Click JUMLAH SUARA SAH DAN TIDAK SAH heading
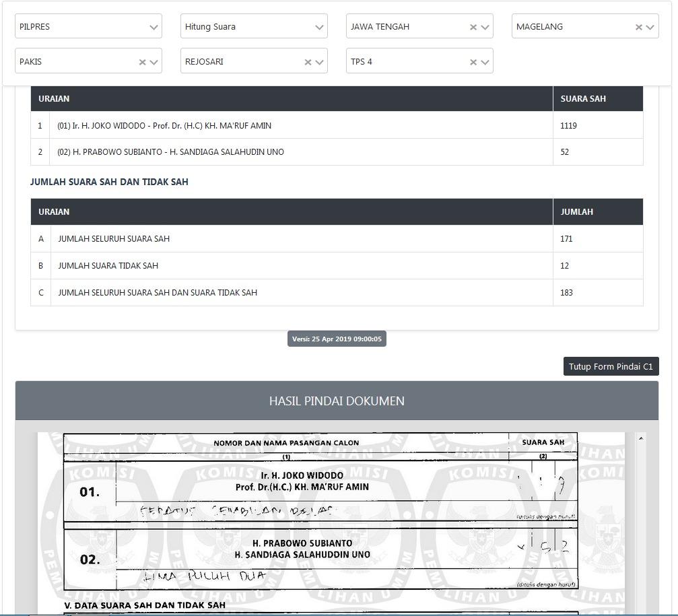This screenshot has height=616, width=678. (109, 182)
